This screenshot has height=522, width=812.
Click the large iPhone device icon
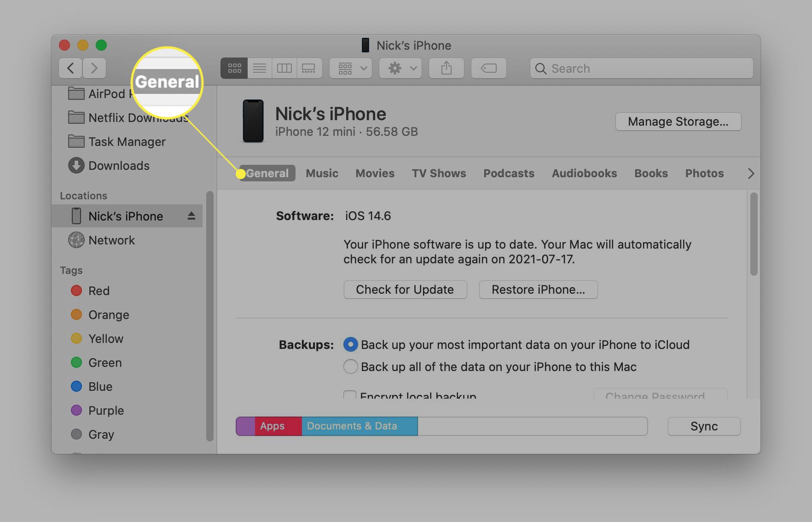click(253, 121)
